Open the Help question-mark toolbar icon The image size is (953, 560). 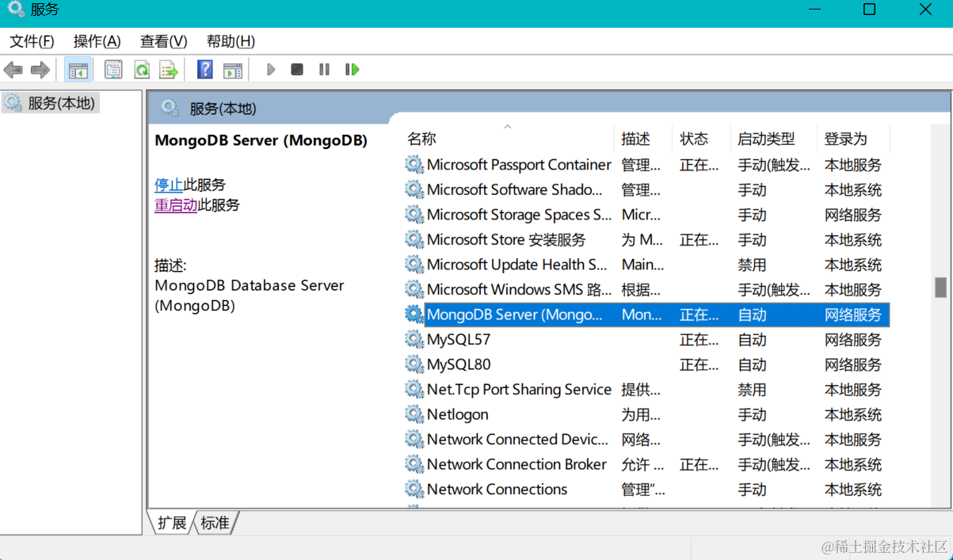(204, 70)
